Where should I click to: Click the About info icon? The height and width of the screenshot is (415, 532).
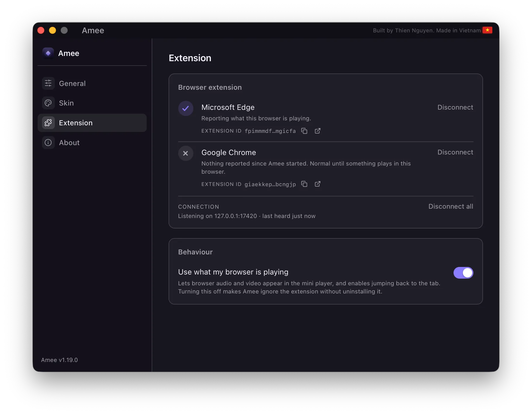(x=48, y=143)
